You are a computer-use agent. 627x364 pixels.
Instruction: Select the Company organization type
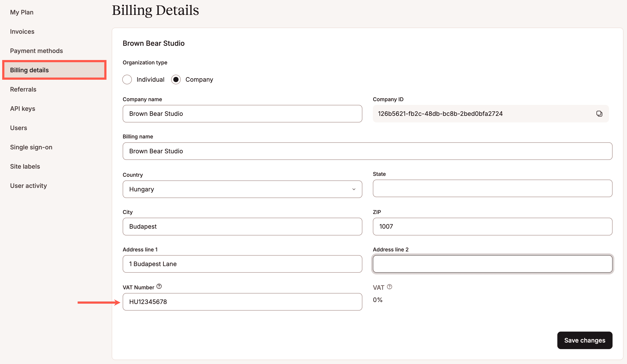(176, 79)
